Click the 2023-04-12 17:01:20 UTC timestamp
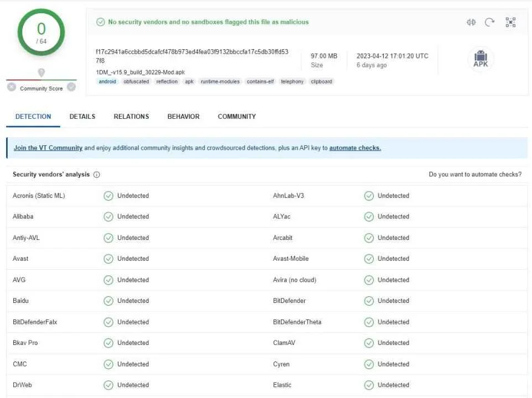The image size is (532, 398). click(393, 56)
